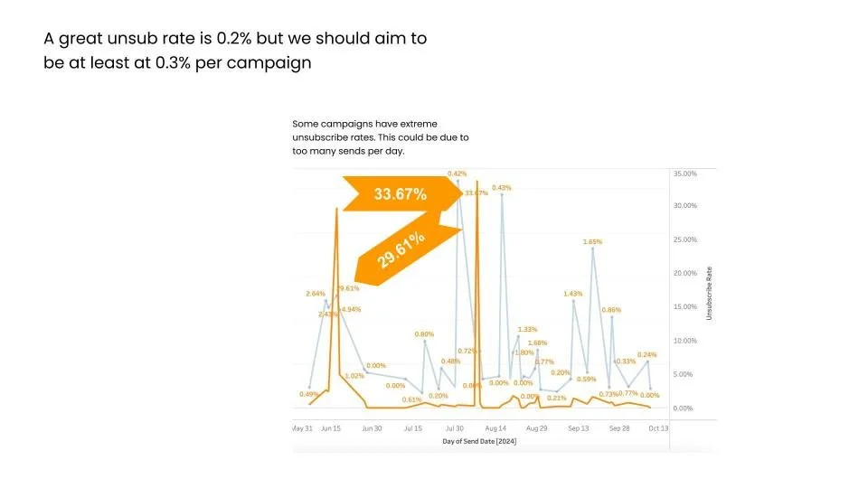This screenshot has width=868, height=488.
Task: Click the orange 29.61% arrow callout
Action: [406, 249]
